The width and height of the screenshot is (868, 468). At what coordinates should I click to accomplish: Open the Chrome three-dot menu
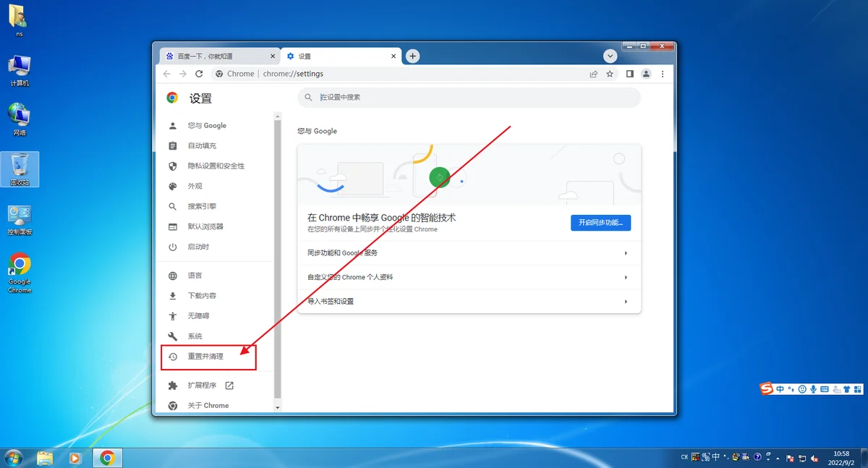click(x=663, y=74)
